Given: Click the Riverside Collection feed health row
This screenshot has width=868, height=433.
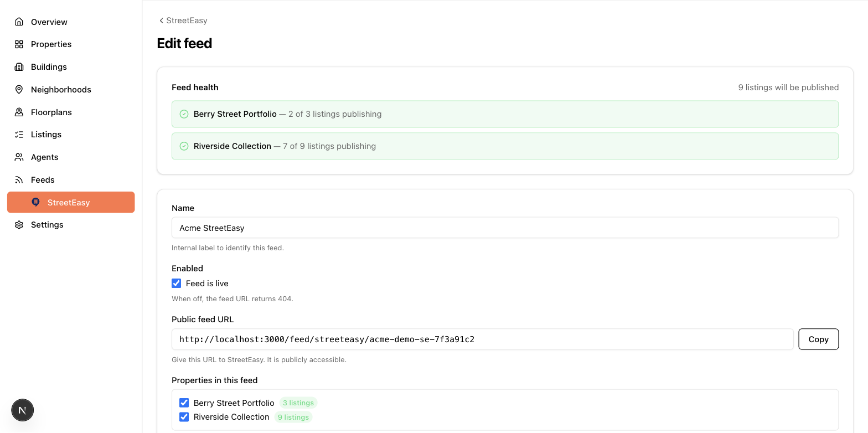Looking at the screenshot, I should coord(505,146).
